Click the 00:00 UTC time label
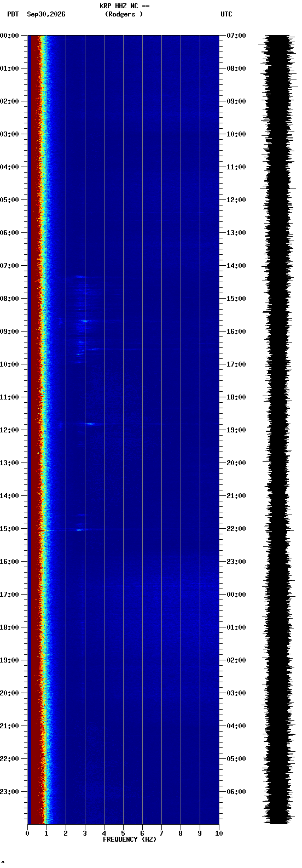302x868 pixels. [x=236, y=595]
